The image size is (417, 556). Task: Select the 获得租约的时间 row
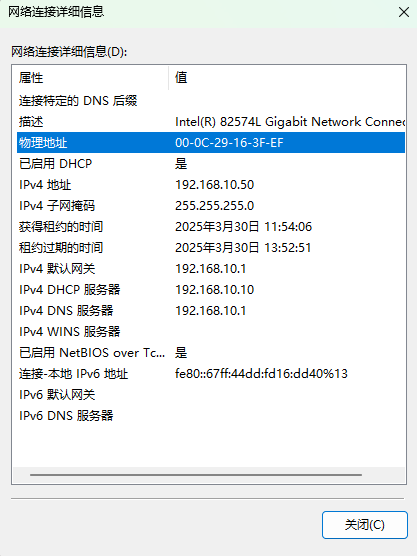[x=211, y=227]
